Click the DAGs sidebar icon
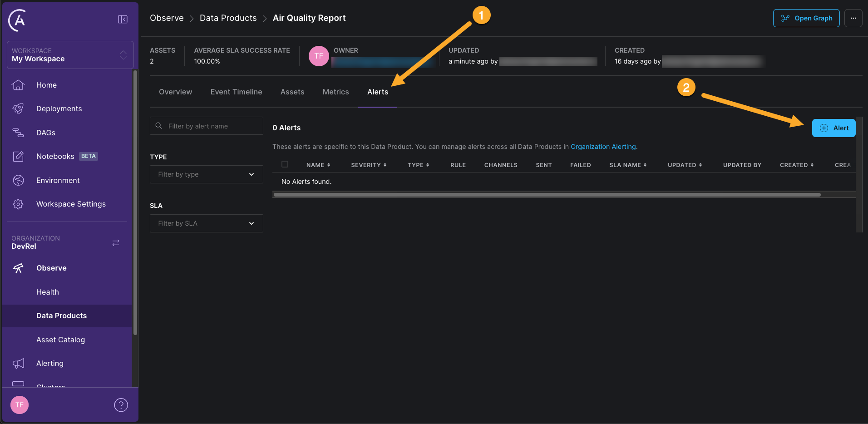The image size is (868, 424). [x=18, y=133]
